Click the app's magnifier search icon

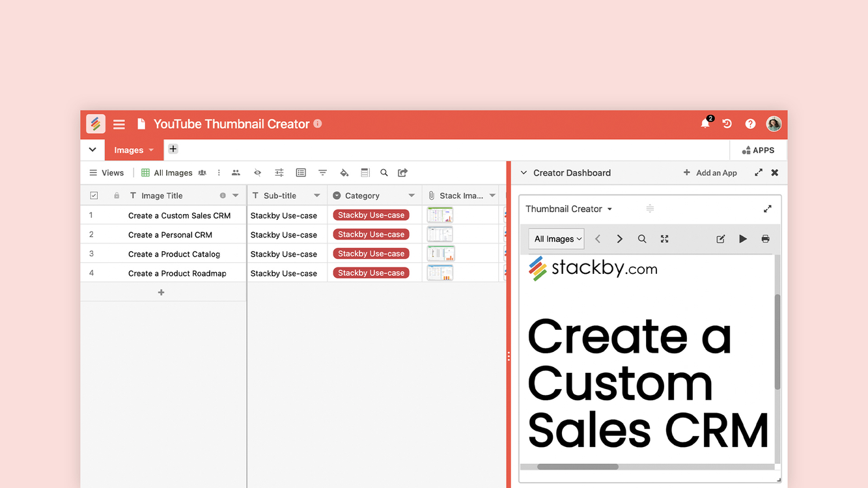click(642, 239)
